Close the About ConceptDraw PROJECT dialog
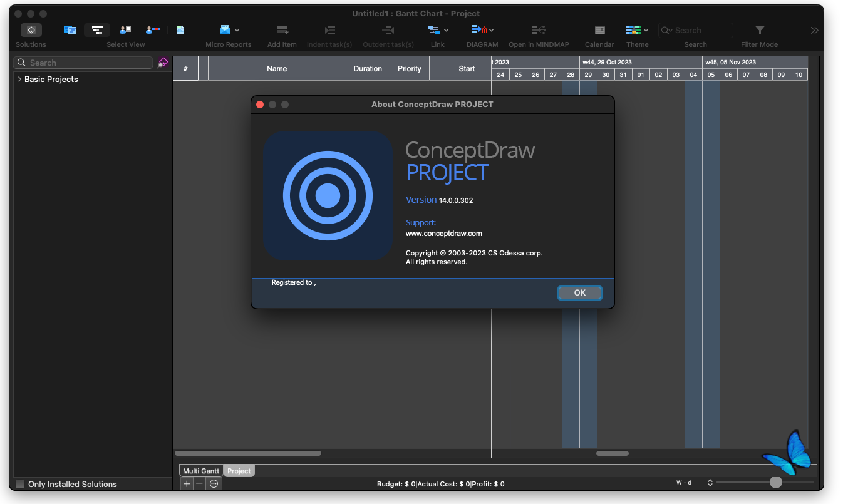 click(260, 105)
